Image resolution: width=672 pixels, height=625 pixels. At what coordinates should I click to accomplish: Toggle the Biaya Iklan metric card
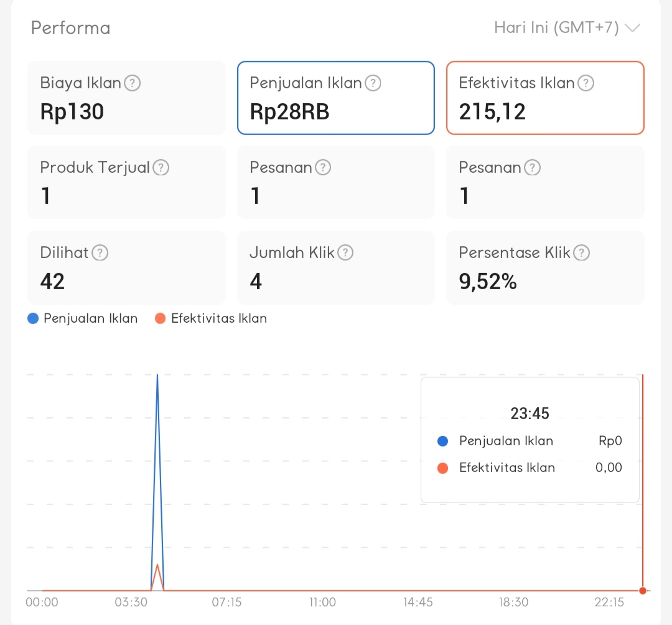(x=126, y=98)
